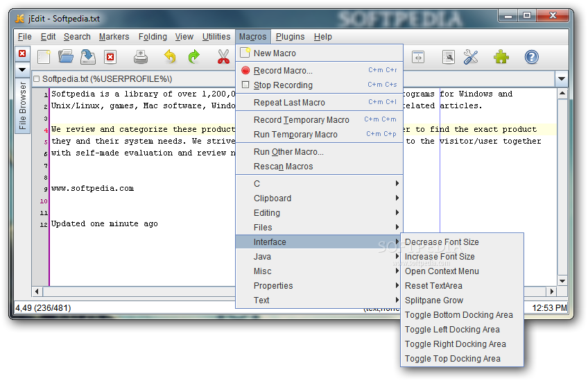This screenshot has height=381, width=588.
Task: Open the Edit menu
Action: [x=48, y=37]
